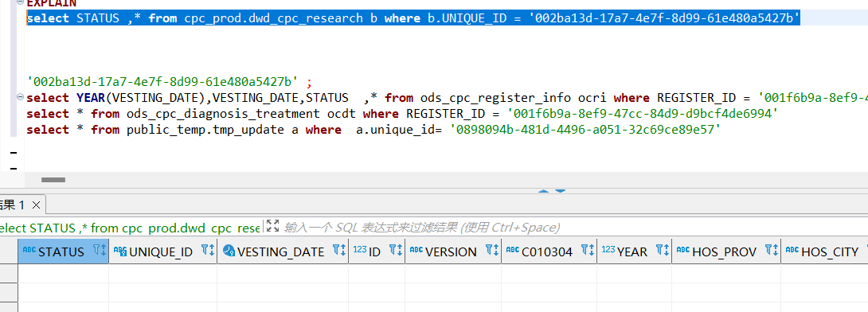Image resolution: width=868 pixels, height=312 pixels.
Task: Click first row header in result grid
Action: coord(9,273)
